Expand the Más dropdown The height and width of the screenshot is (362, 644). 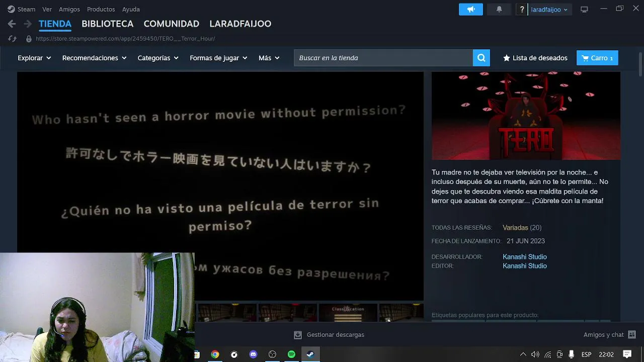pos(269,58)
